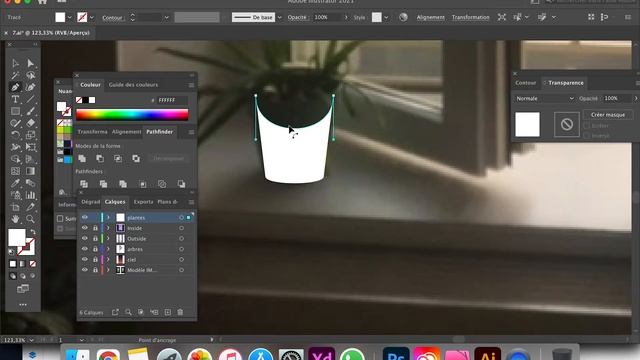This screenshot has width=640, height=360.
Task: Switch to the Contour tab beside Transparence
Action: pos(525,83)
